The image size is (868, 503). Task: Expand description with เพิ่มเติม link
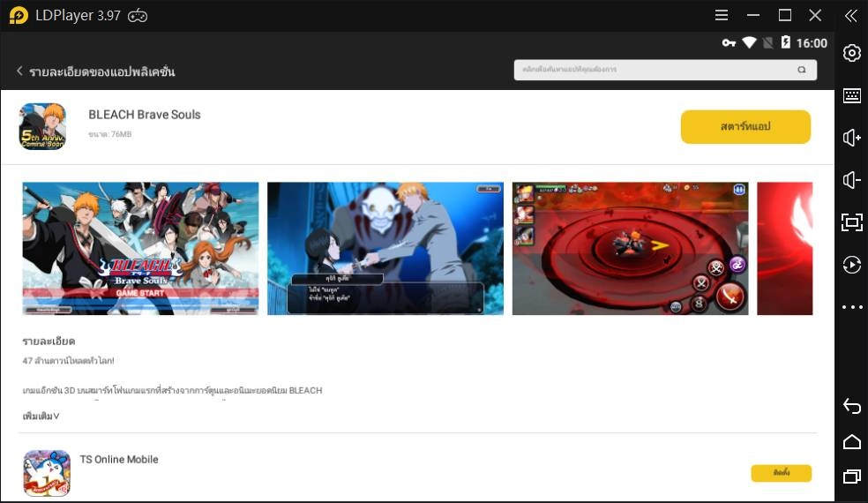click(x=41, y=416)
